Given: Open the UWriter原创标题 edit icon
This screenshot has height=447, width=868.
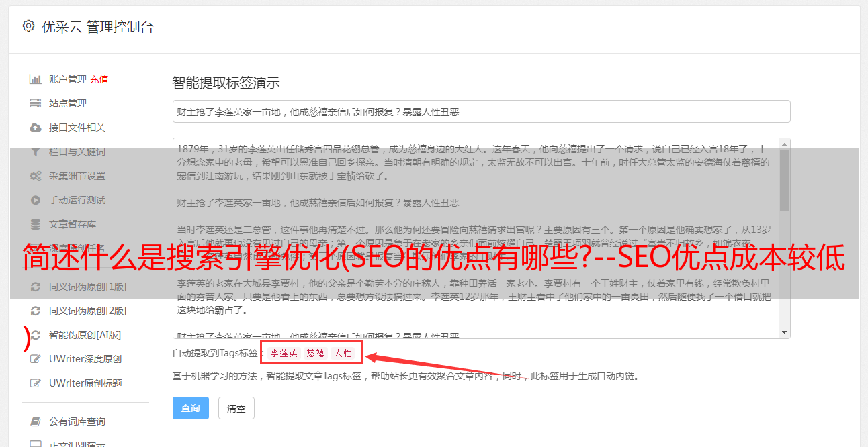Looking at the screenshot, I should (36, 383).
